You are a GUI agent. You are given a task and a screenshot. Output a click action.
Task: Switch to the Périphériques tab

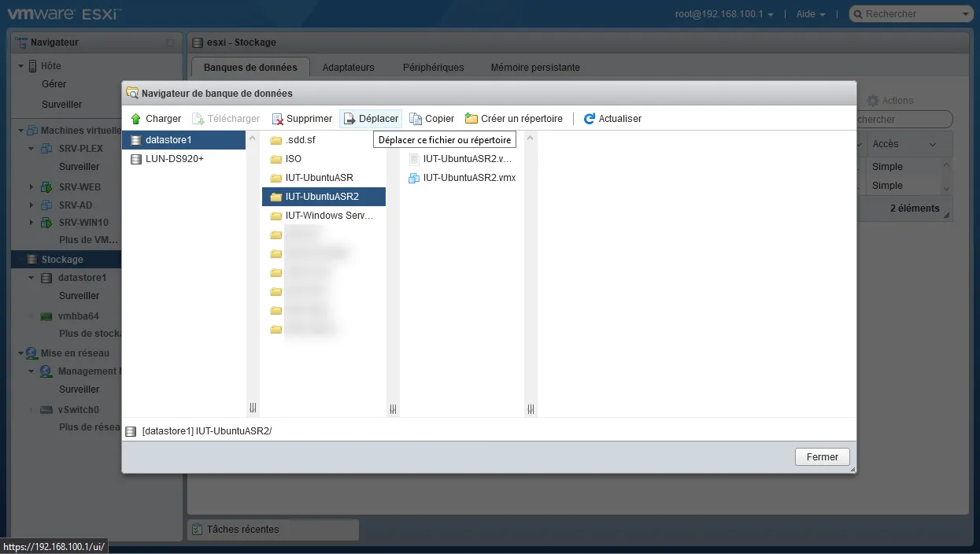[x=433, y=68]
